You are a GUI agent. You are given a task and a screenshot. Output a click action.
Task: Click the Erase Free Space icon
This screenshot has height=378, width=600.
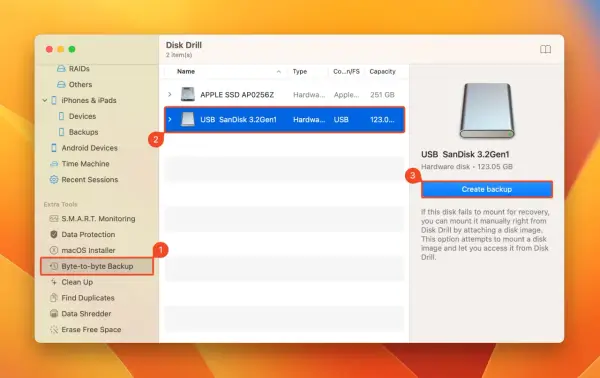(54, 329)
